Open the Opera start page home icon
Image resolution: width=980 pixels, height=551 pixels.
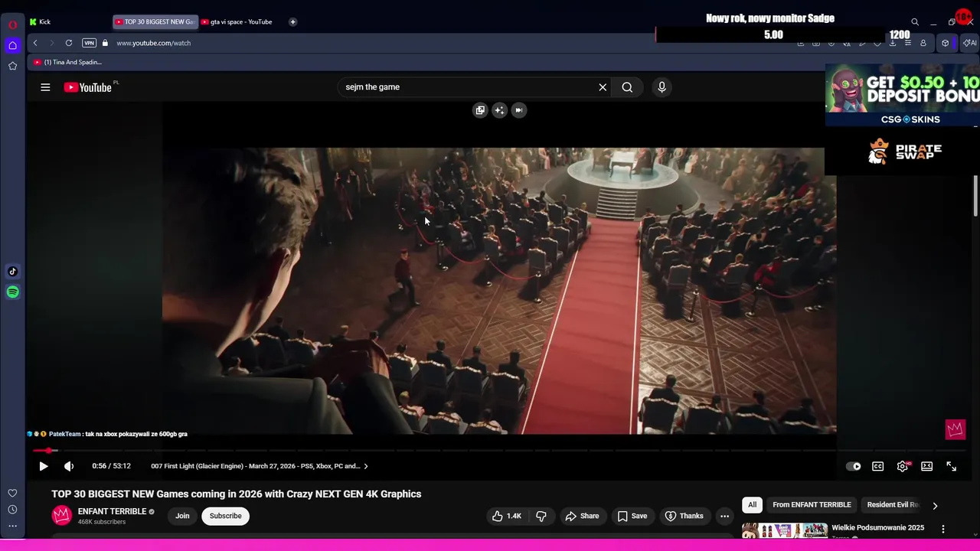12,46
